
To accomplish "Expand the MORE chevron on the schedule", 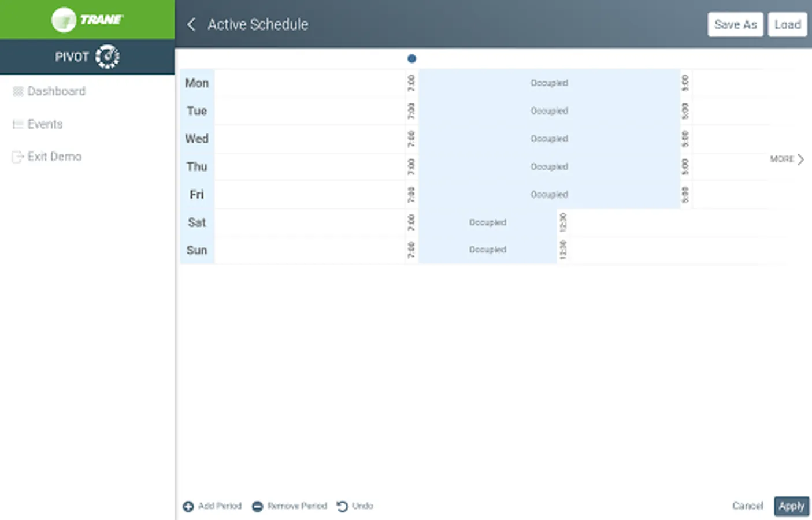I will 800,159.
